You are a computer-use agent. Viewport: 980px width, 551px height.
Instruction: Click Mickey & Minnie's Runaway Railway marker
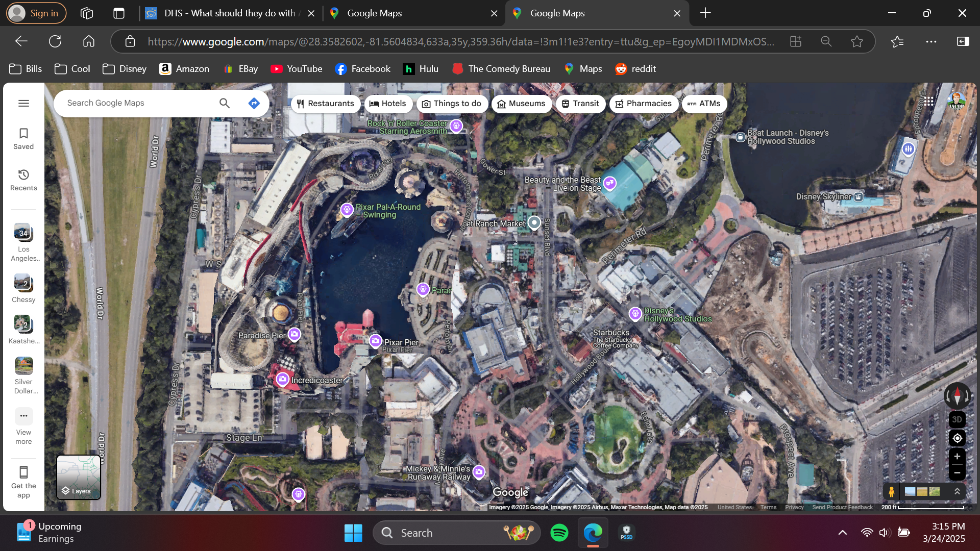(479, 472)
